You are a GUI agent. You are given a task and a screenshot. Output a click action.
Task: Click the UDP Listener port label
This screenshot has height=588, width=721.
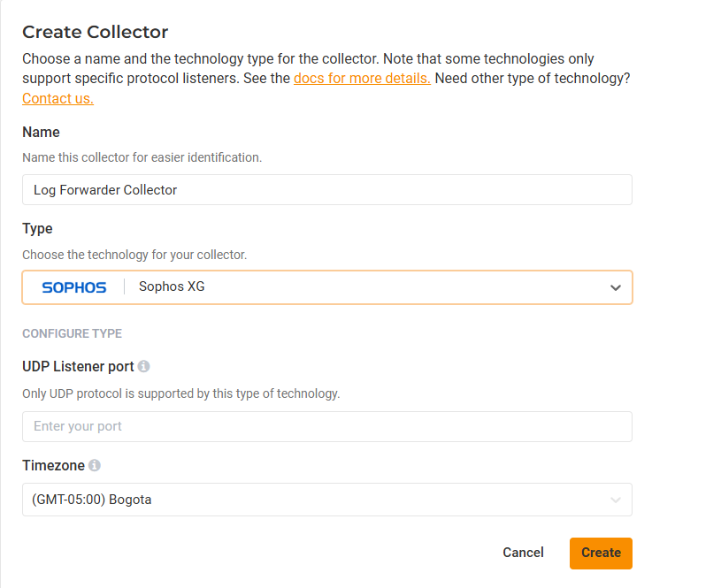point(78,366)
